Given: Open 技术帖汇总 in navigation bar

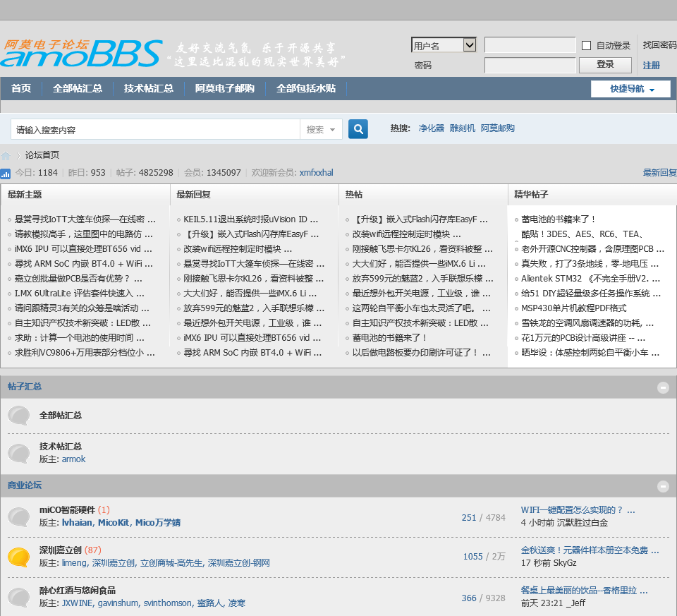Looking at the screenshot, I should [x=149, y=88].
